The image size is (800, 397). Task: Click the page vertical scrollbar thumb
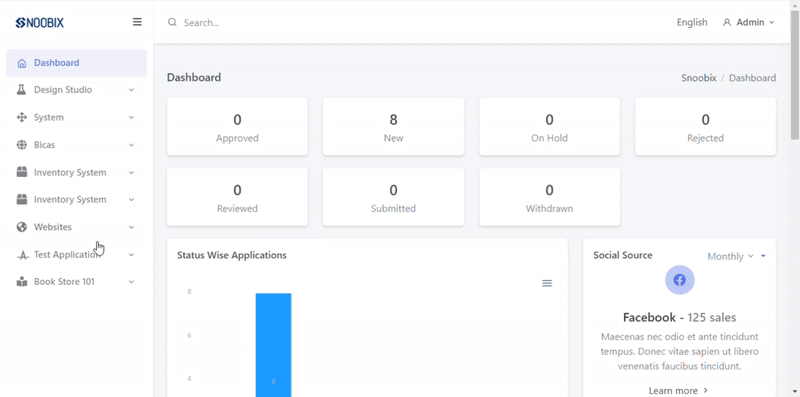pyautogui.click(x=795, y=74)
